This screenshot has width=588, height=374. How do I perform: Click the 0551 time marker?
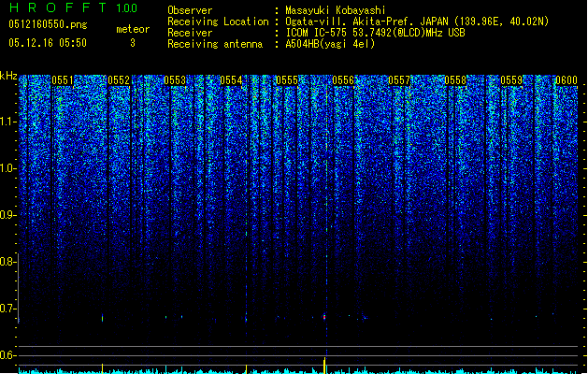[x=63, y=80]
